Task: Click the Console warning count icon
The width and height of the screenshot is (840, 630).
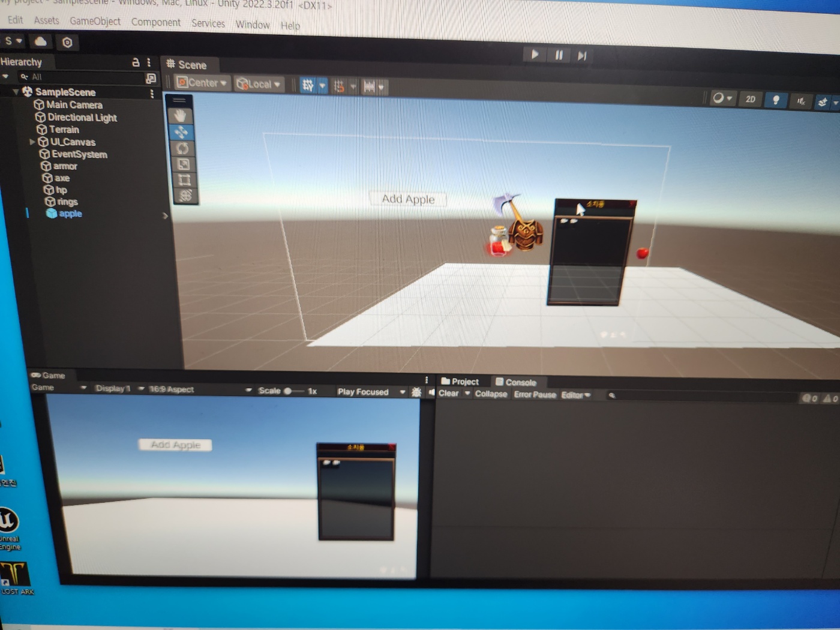Action: point(830,398)
